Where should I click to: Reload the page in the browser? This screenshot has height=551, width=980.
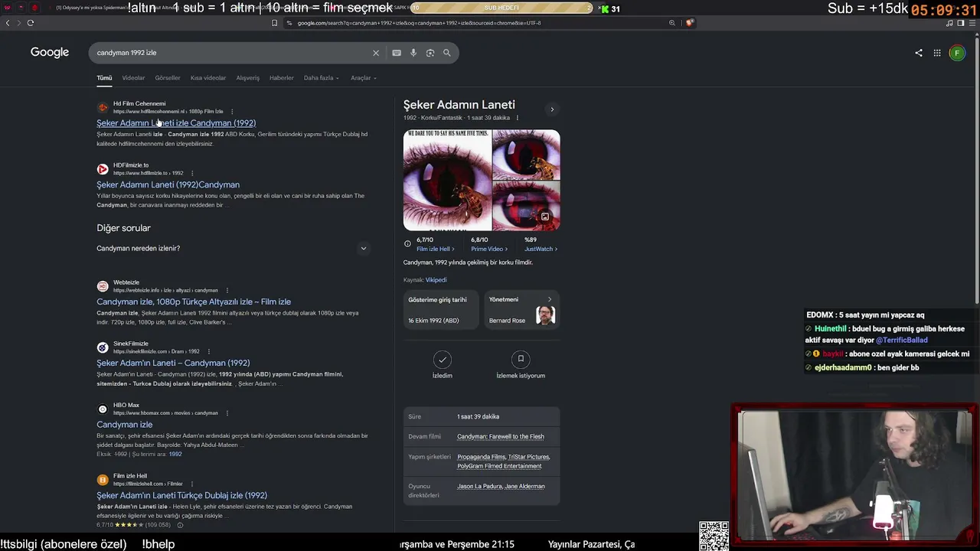click(31, 23)
